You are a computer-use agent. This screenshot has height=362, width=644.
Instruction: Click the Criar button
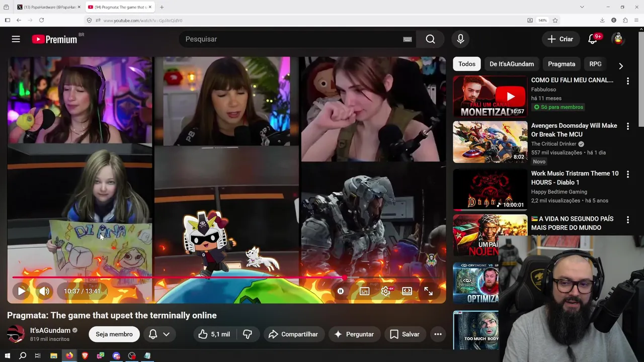pyautogui.click(x=560, y=39)
